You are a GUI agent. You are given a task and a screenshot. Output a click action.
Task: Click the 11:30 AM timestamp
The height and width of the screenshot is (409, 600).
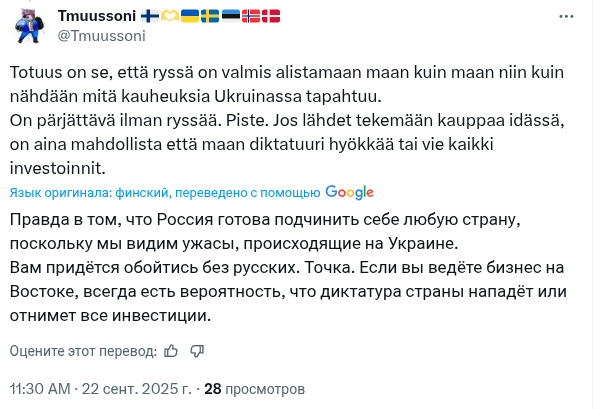point(40,389)
